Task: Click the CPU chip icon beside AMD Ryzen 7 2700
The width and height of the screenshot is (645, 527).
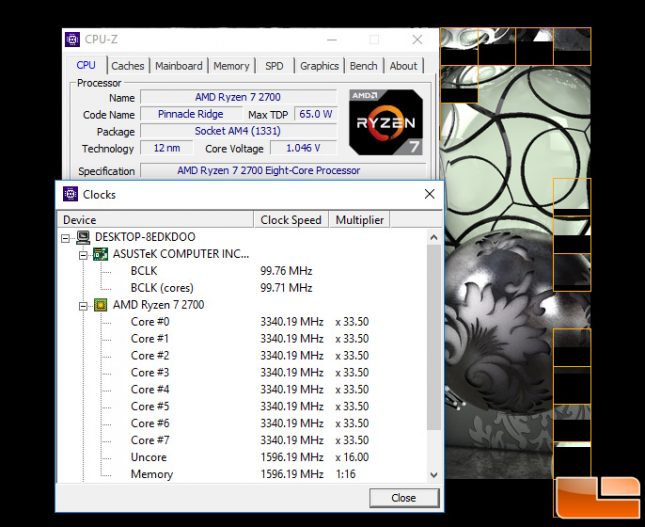Action: (x=100, y=305)
